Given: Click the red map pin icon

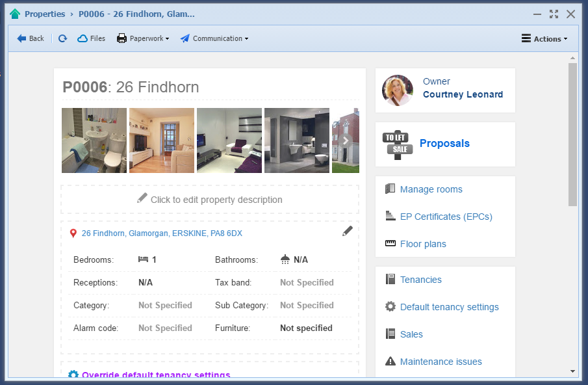Looking at the screenshot, I should [73, 233].
